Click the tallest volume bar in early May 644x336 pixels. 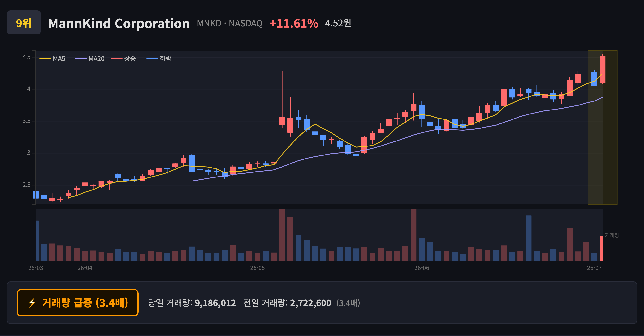point(282,235)
